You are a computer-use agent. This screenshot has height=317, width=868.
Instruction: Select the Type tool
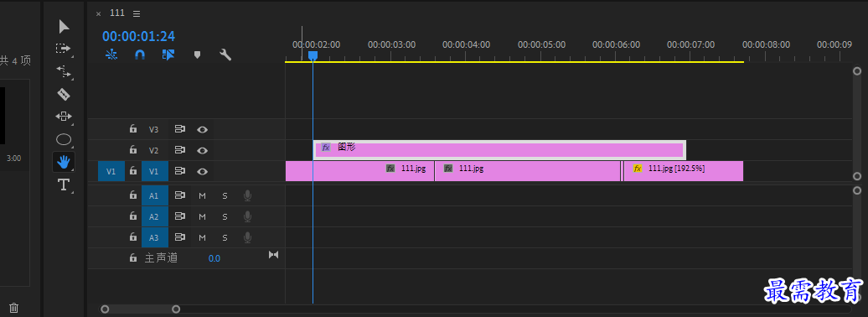(64, 184)
